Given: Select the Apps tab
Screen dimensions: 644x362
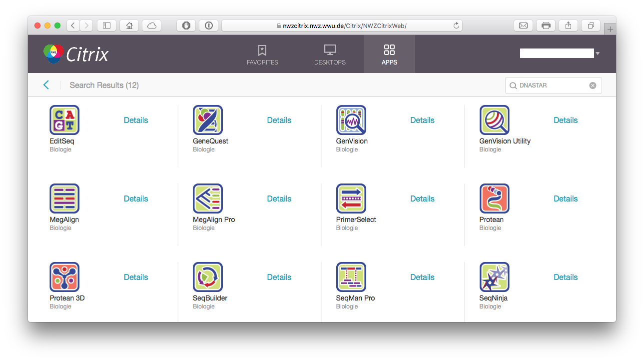Looking at the screenshot, I should click(389, 54).
